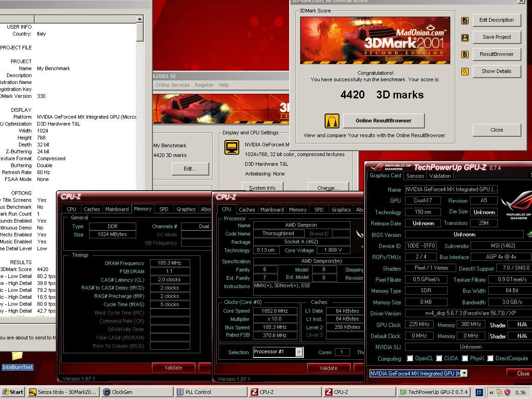Screen dimensions: 532x399
Task: Switch to Senza titolo 3DMark taskbar item
Action: click(x=63, y=392)
